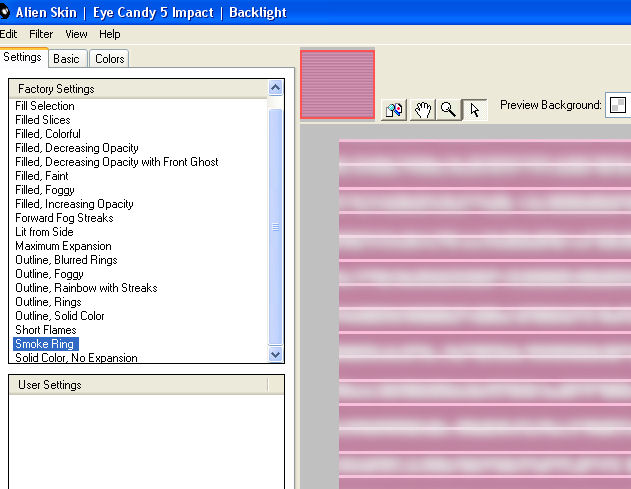Pick Filled, Decreasing Opacity with Front Ghost
Viewport: 631px width, 489px height.
pos(117,162)
